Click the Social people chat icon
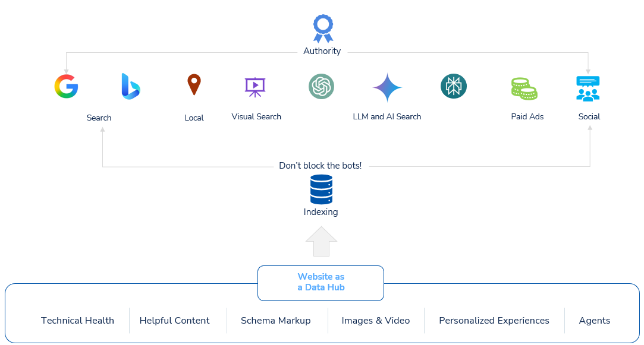This screenshot has height=345, width=644. coord(588,88)
